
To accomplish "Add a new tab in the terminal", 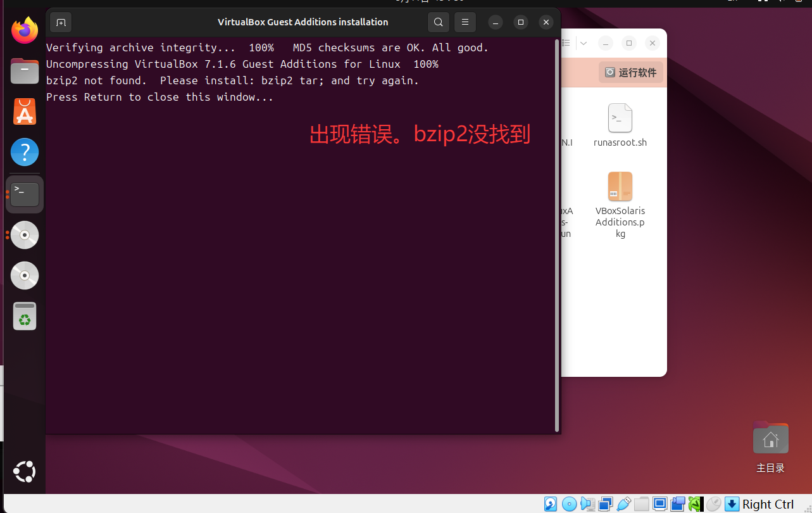I will [x=61, y=22].
